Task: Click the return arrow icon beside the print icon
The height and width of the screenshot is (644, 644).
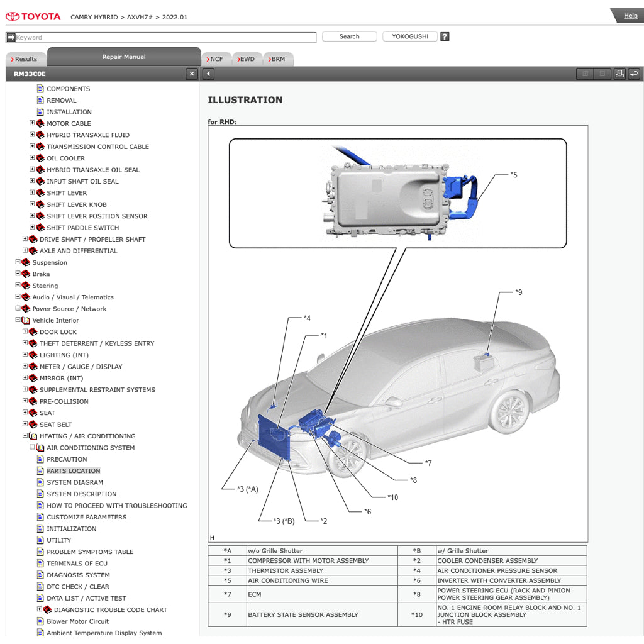Action: 635,74
